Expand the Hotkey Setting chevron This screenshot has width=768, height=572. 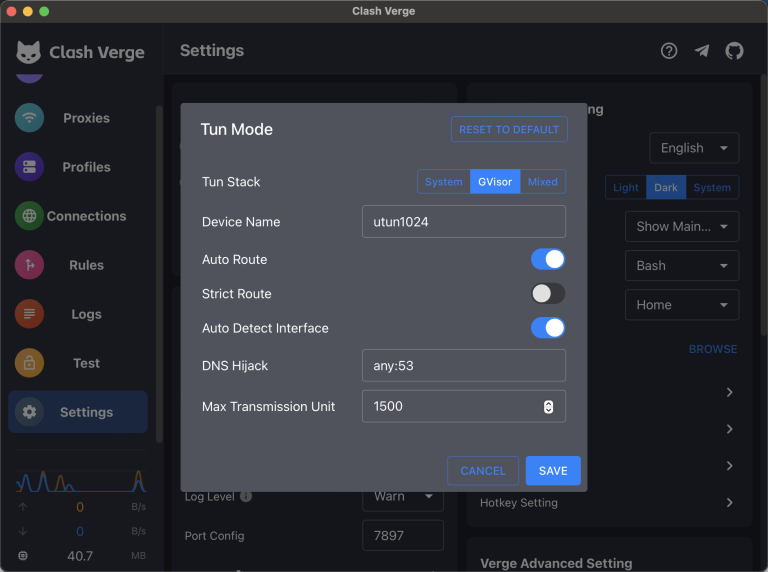[729, 502]
